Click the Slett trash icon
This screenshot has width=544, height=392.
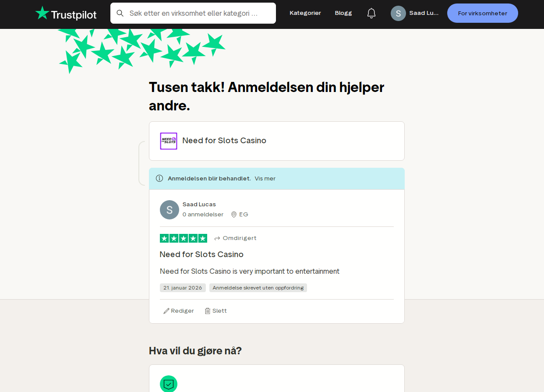(208, 311)
